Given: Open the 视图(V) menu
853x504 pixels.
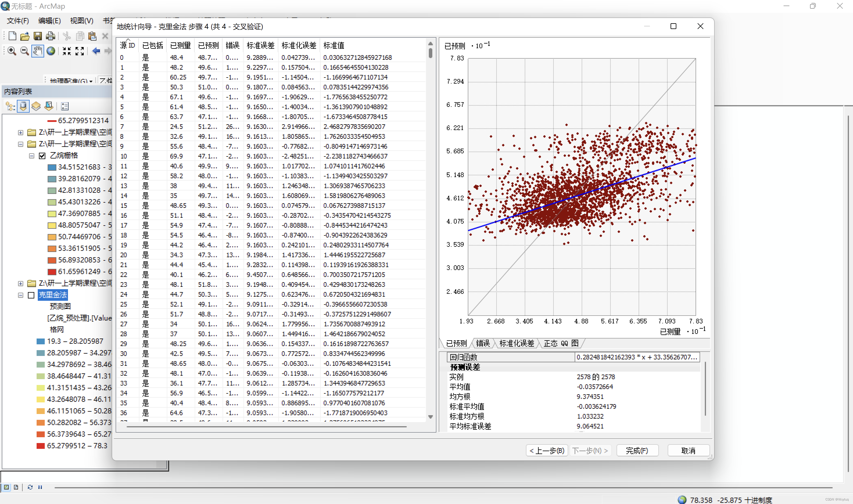Looking at the screenshot, I should tap(82, 21).
